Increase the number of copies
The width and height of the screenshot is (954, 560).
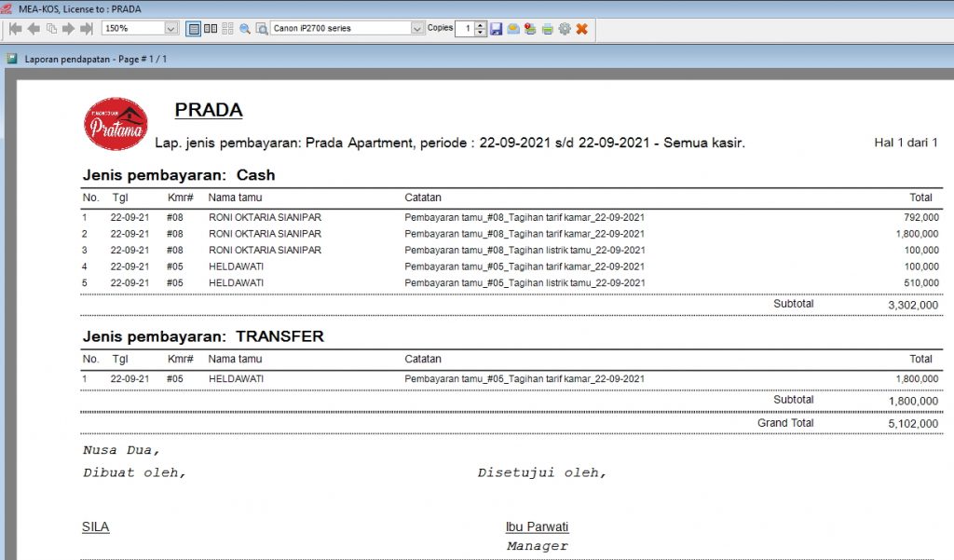click(x=481, y=25)
